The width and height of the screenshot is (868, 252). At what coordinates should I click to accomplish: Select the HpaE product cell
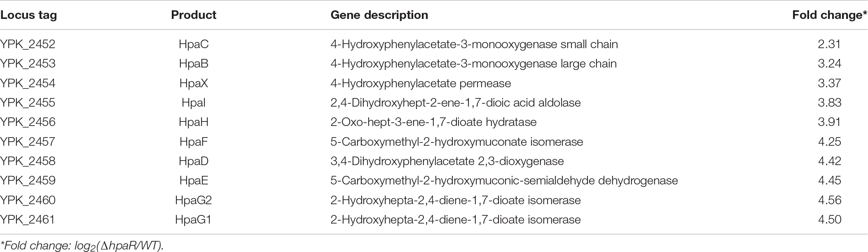(x=194, y=181)
